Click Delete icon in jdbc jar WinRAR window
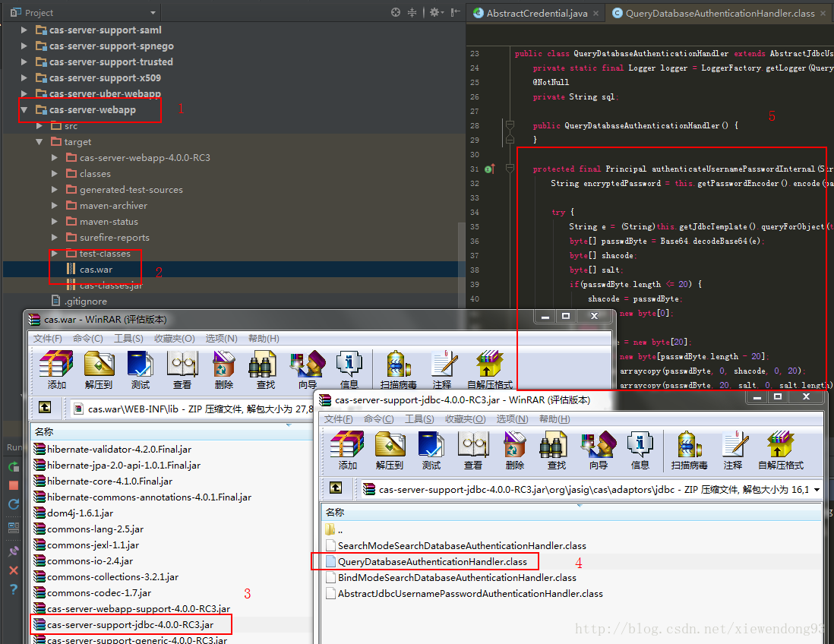The width and height of the screenshot is (834, 644). click(x=515, y=444)
